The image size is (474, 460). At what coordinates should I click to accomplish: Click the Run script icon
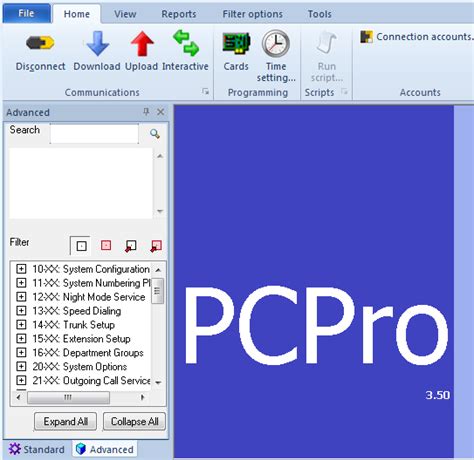pyautogui.click(x=326, y=43)
